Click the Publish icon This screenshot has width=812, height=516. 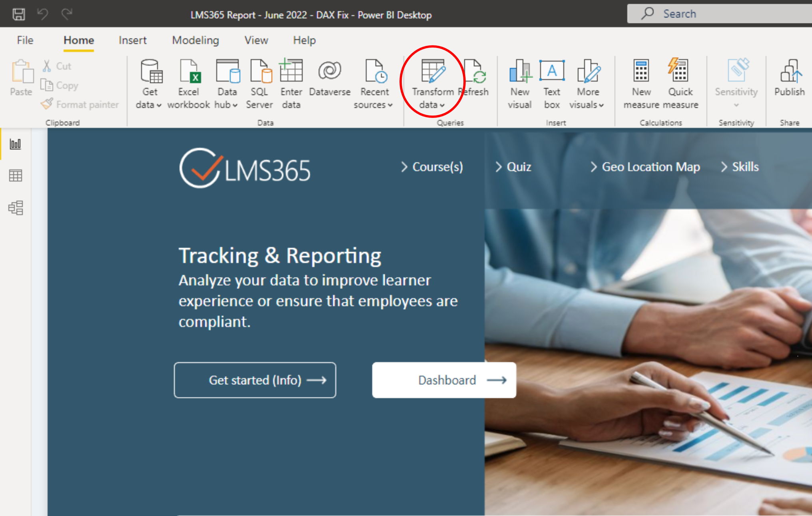790,72
